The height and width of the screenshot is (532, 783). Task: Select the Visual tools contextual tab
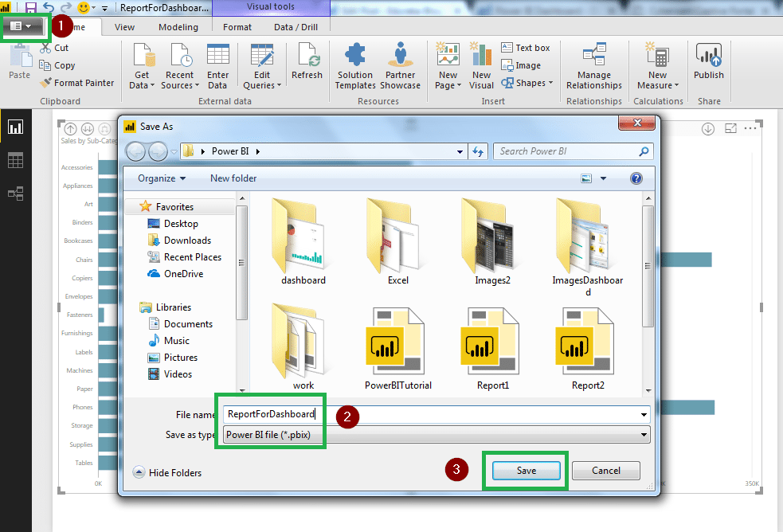(x=271, y=7)
